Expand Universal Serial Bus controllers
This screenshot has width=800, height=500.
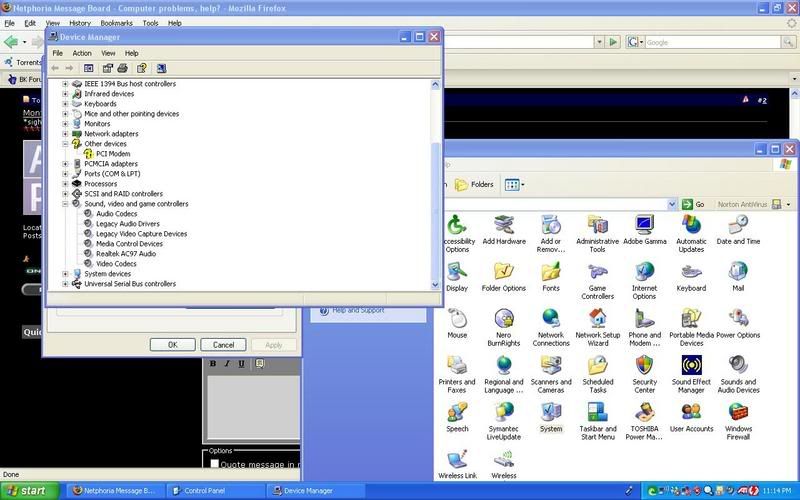pos(65,284)
